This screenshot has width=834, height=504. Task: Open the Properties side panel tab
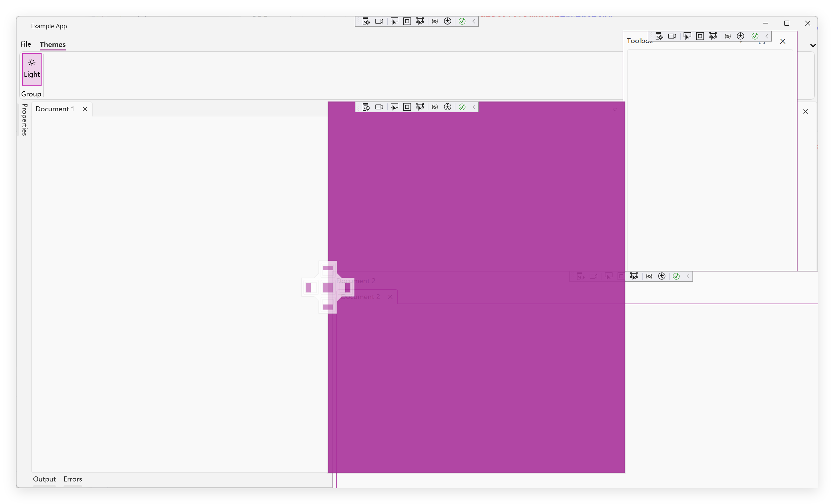[24, 120]
